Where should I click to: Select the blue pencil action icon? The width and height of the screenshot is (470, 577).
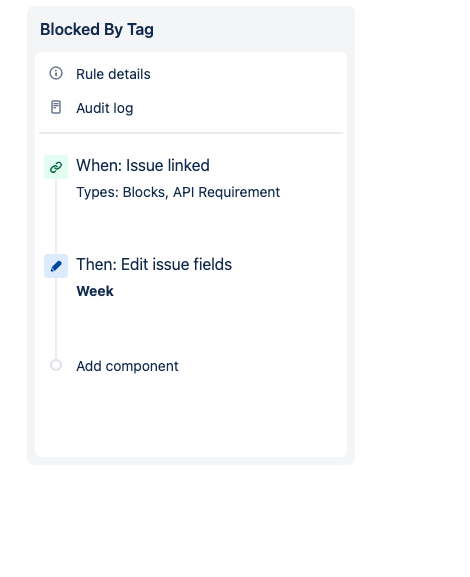(56, 266)
